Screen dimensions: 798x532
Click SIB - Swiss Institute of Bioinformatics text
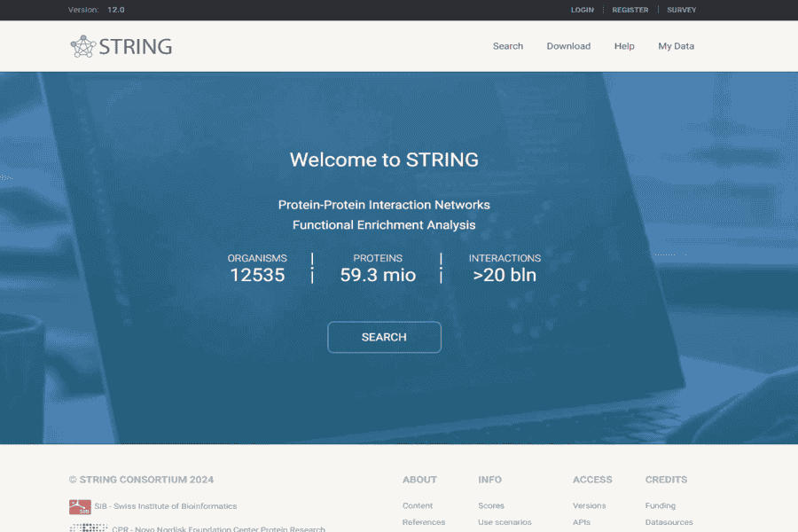click(x=166, y=506)
